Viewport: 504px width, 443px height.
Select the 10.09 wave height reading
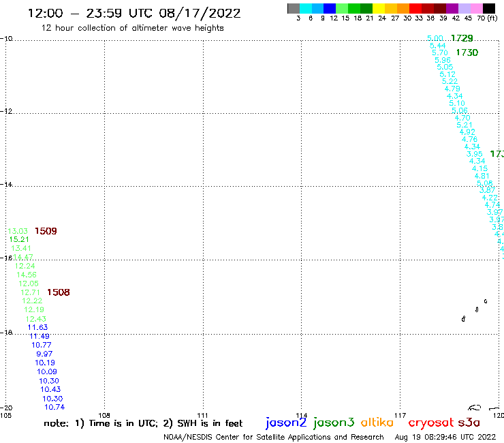(46, 371)
